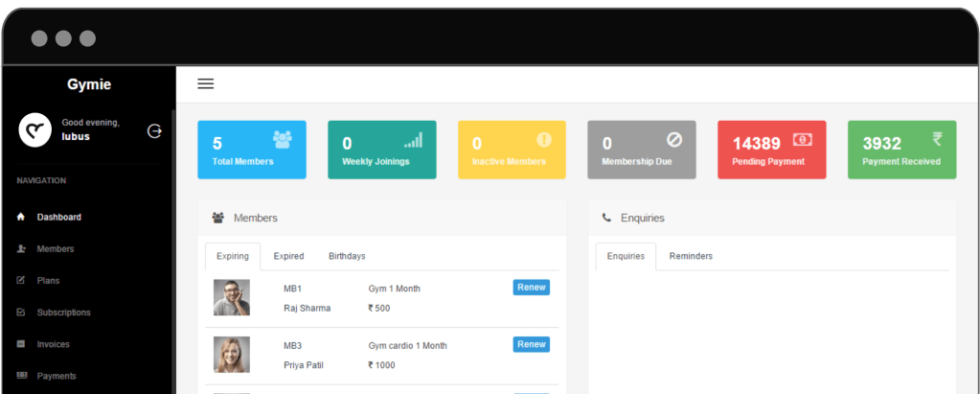
Task: Click the Gym cardio 1 Month text
Action: (x=407, y=346)
